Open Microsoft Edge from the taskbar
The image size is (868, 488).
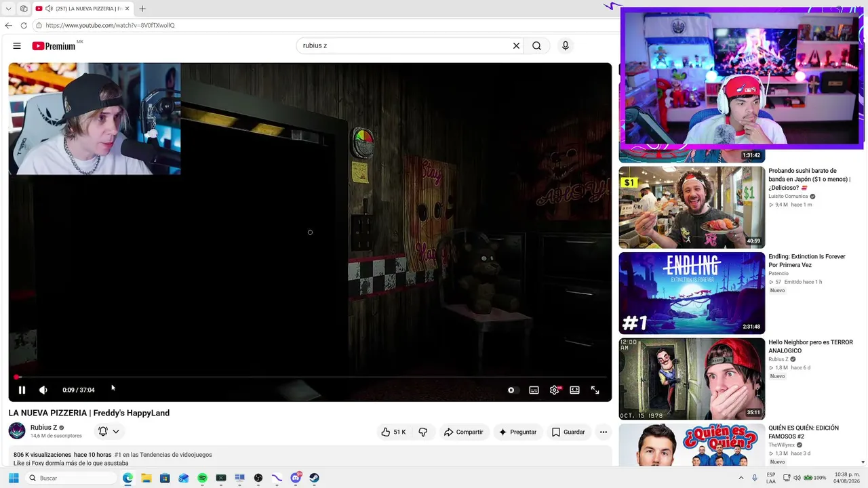pos(127,478)
